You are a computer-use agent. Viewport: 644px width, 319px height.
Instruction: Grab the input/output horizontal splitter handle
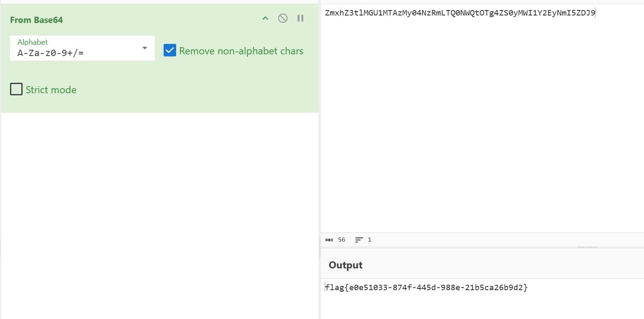(x=587, y=248)
